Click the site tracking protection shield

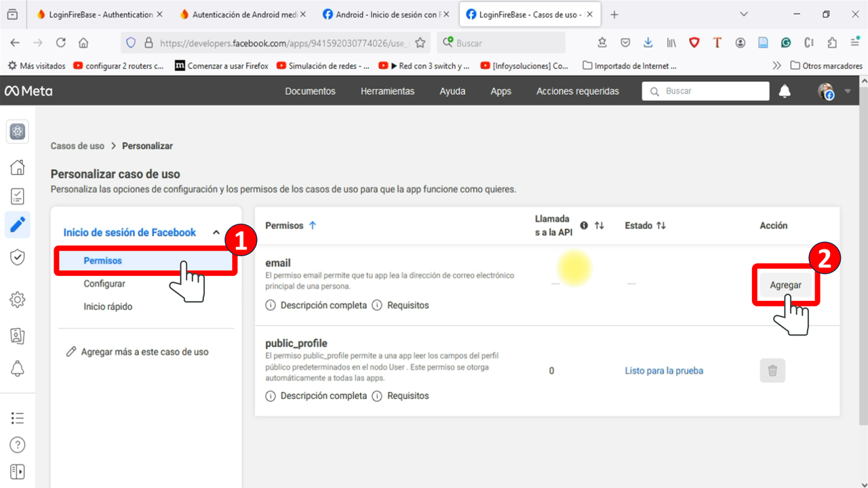pyautogui.click(x=132, y=43)
